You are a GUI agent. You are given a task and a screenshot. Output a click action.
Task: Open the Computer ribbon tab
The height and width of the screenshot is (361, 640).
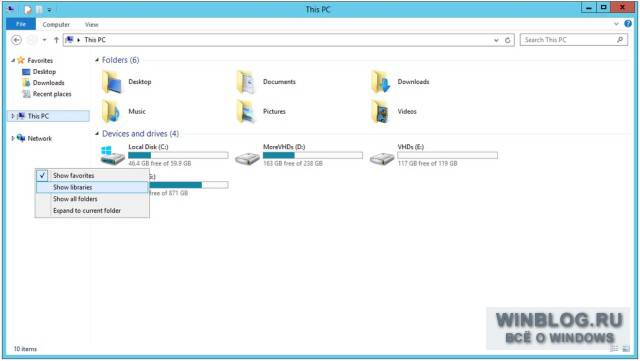pos(56,25)
